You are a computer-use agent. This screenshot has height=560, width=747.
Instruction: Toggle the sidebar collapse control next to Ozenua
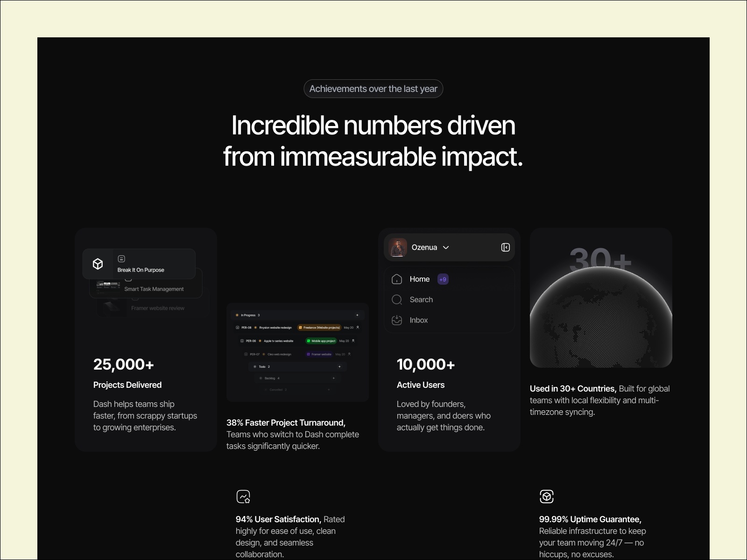click(x=505, y=247)
